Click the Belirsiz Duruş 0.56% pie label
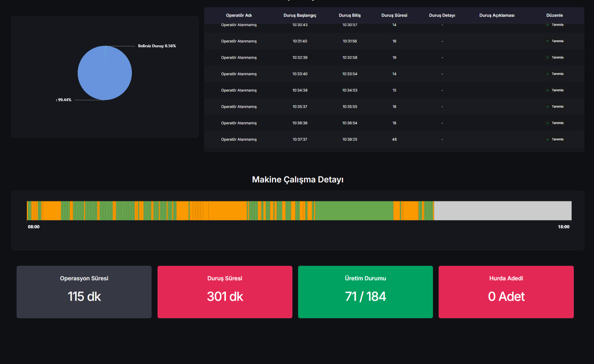594x364 pixels. (157, 46)
